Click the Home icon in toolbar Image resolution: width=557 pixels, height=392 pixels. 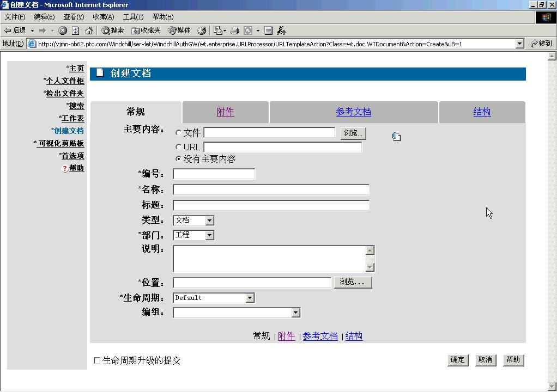(x=89, y=30)
